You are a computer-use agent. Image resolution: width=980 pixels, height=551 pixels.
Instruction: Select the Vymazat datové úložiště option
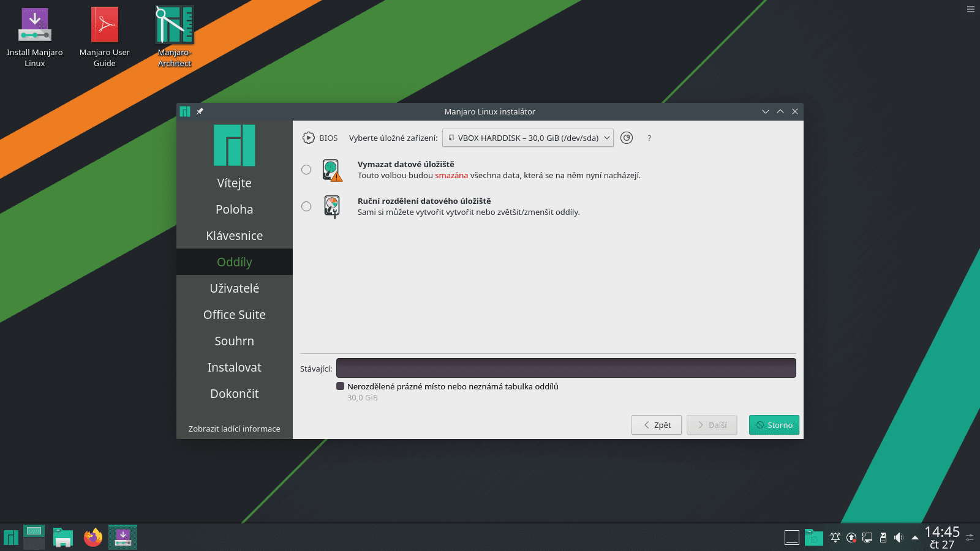click(x=306, y=170)
